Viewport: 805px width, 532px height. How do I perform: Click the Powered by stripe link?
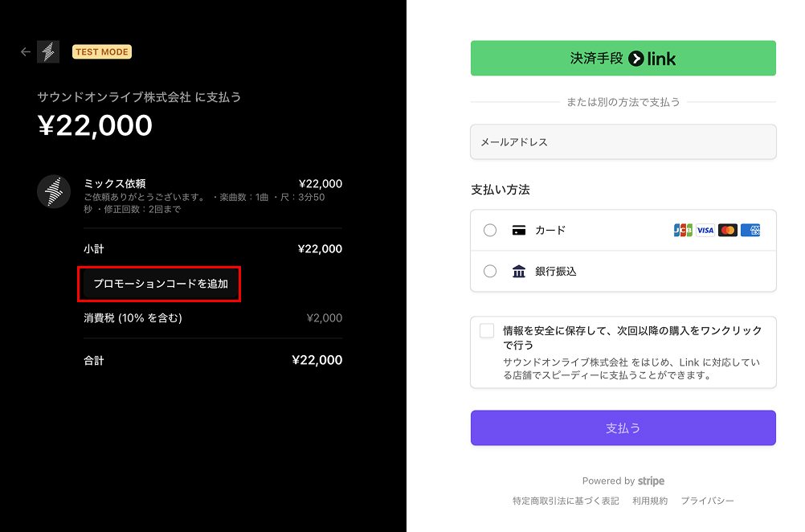point(623,481)
